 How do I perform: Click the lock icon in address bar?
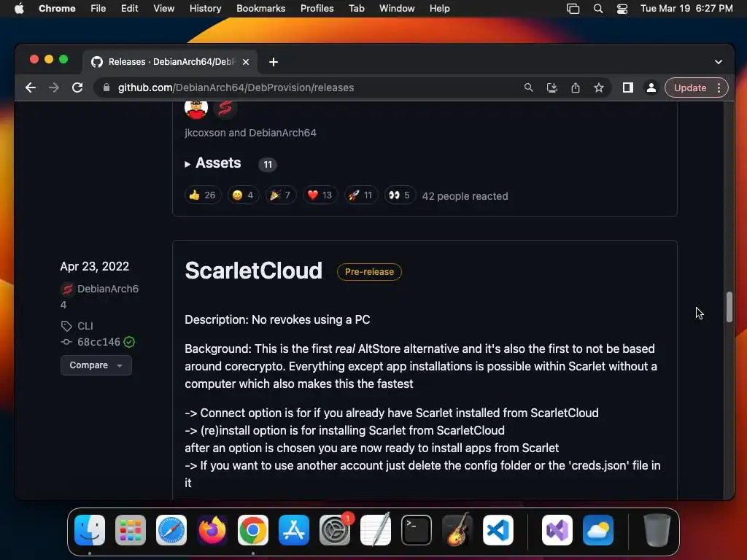(x=107, y=87)
